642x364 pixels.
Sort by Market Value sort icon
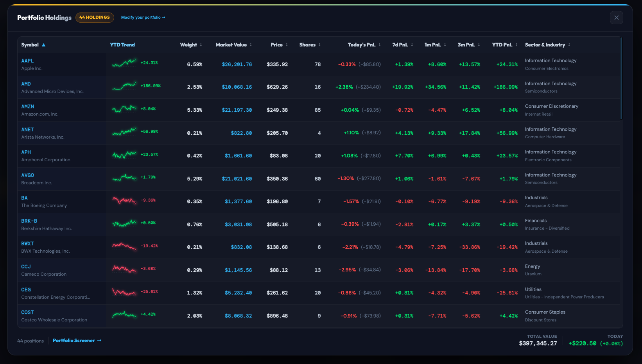coord(251,45)
